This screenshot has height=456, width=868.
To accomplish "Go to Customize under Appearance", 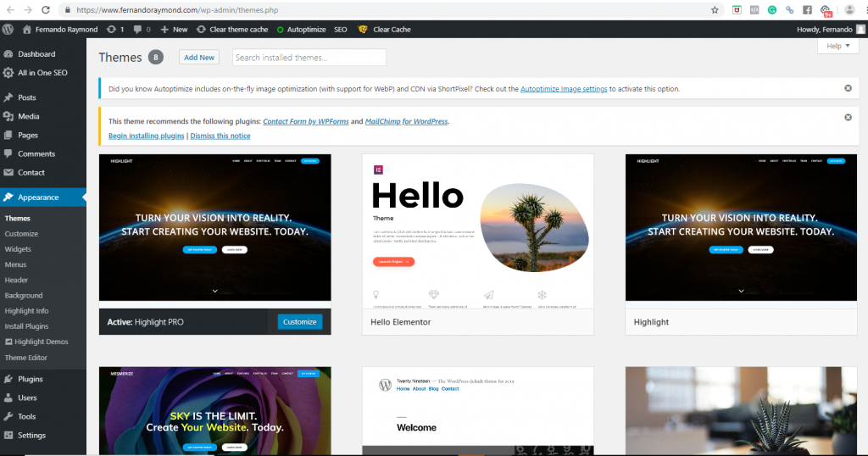I will (21, 234).
